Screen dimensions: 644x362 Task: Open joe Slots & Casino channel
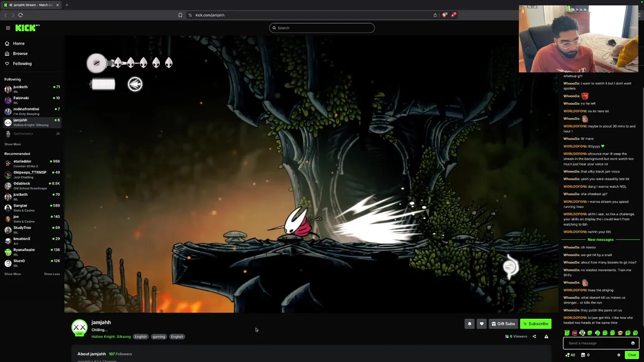32,219
